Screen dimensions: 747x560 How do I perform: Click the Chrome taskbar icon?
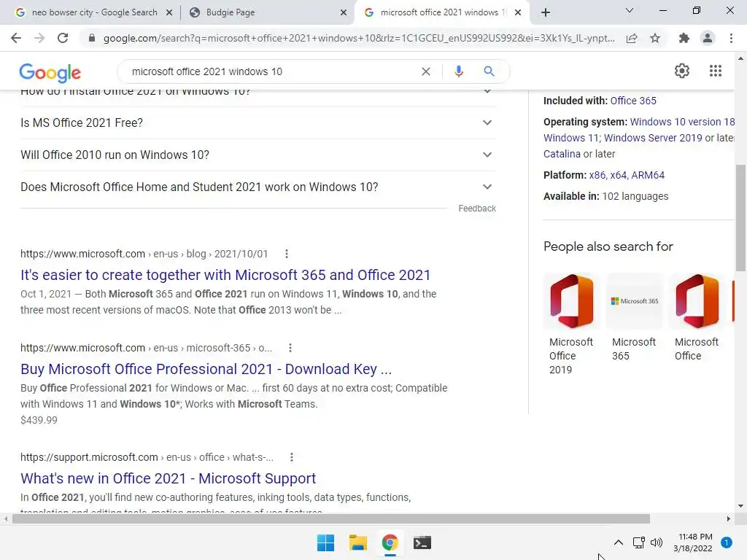(x=390, y=542)
